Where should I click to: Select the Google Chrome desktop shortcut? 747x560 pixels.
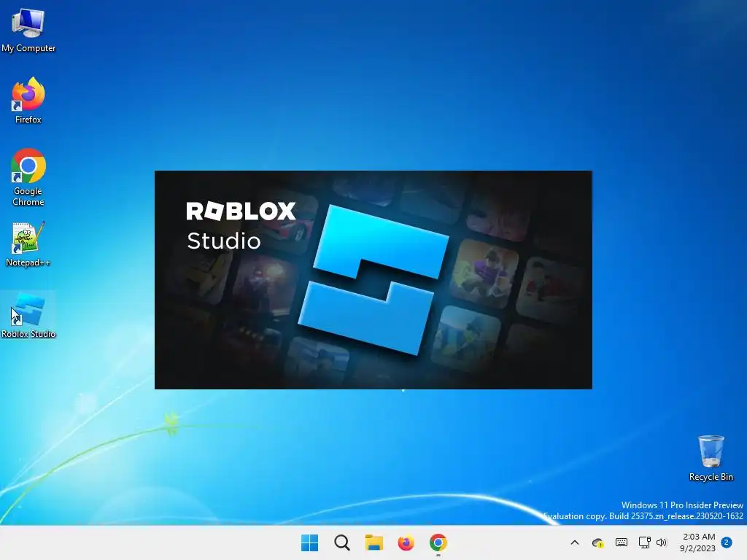click(28, 177)
